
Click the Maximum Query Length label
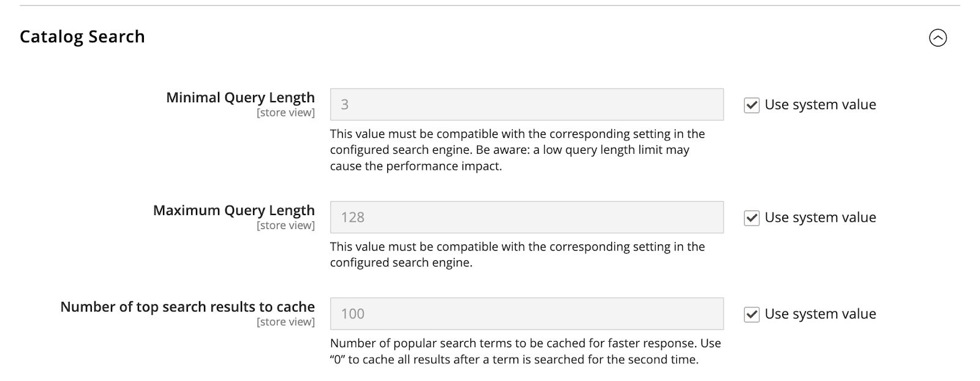[235, 209]
